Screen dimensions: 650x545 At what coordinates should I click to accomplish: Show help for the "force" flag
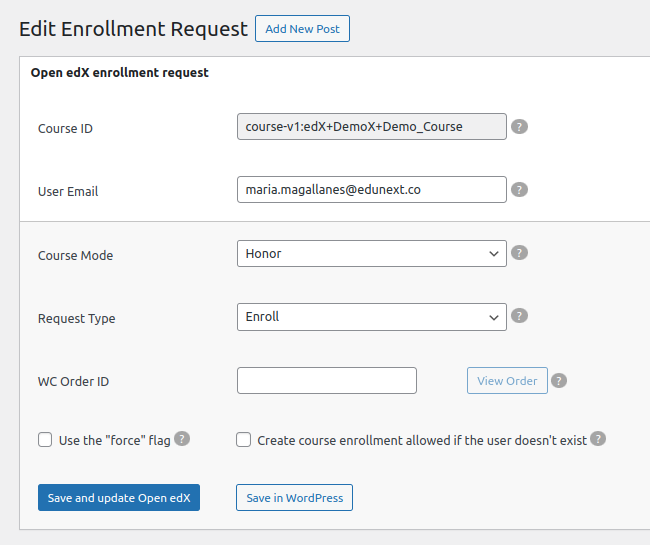[x=182, y=438]
